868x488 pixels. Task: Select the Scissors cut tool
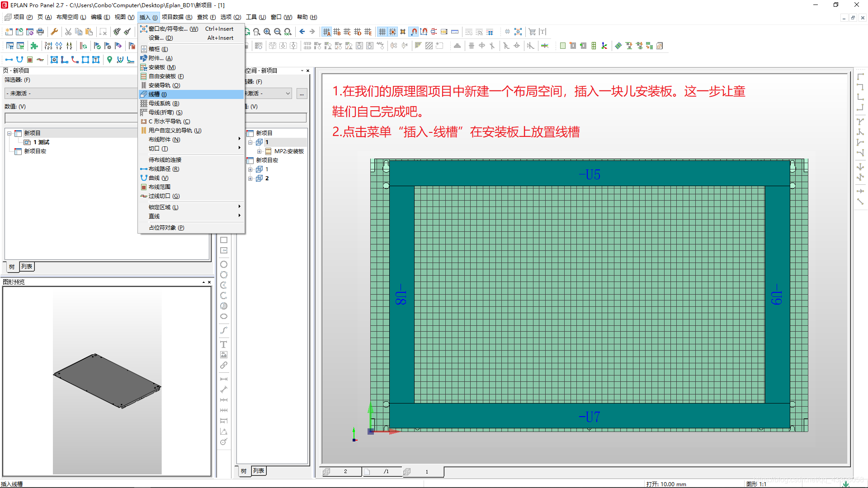click(68, 32)
